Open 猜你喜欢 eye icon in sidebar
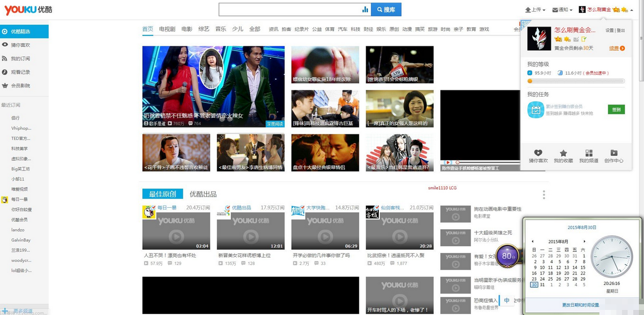 [x=5, y=45]
